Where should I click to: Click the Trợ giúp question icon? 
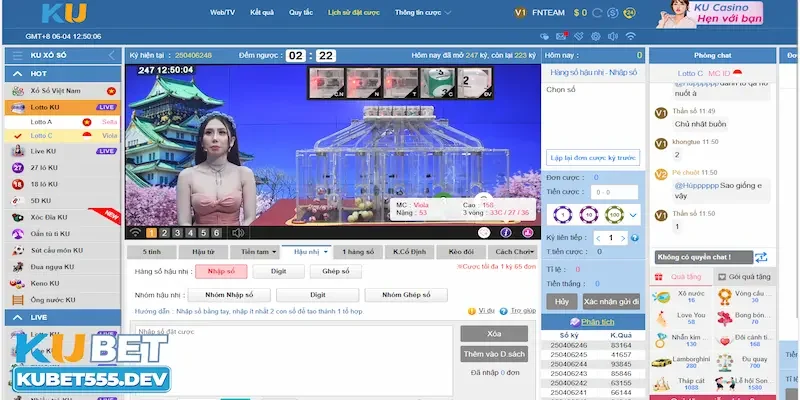pyautogui.click(x=504, y=311)
